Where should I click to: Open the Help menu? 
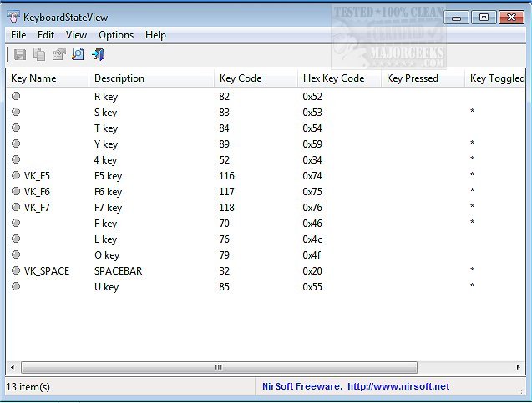[x=155, y=35]
